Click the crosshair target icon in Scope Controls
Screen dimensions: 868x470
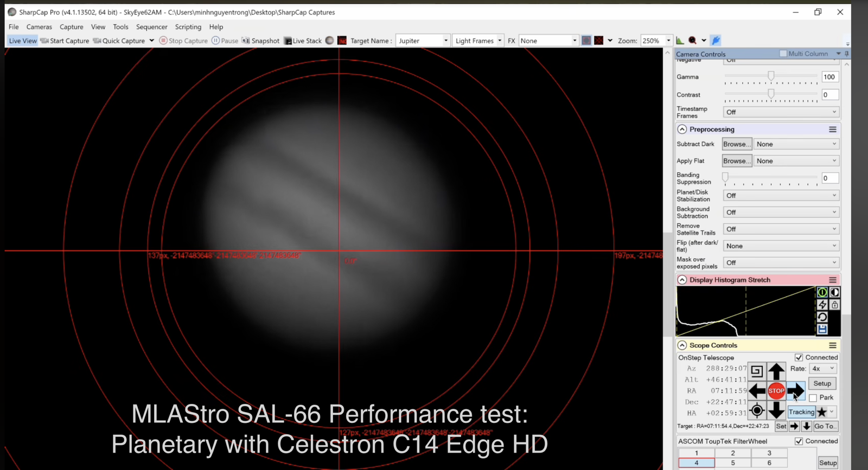(757, 411)
